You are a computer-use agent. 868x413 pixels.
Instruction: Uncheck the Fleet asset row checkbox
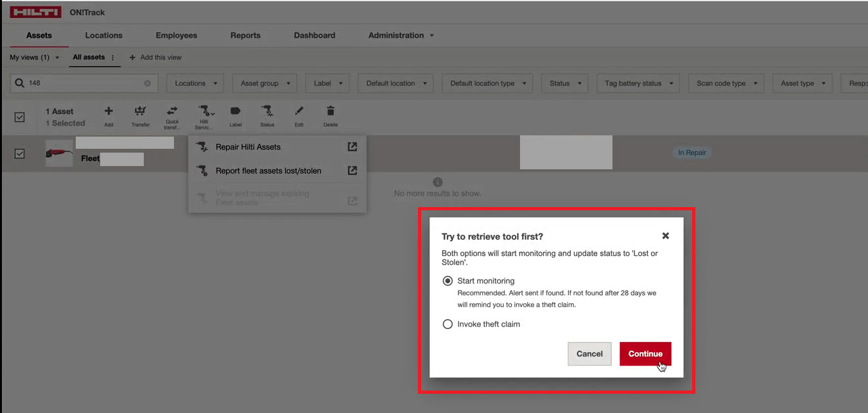[x=20, y=154]
